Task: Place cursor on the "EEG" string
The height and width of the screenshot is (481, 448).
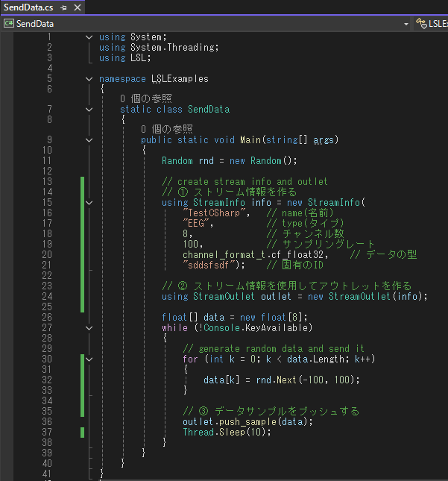Action: click(196, 223)
